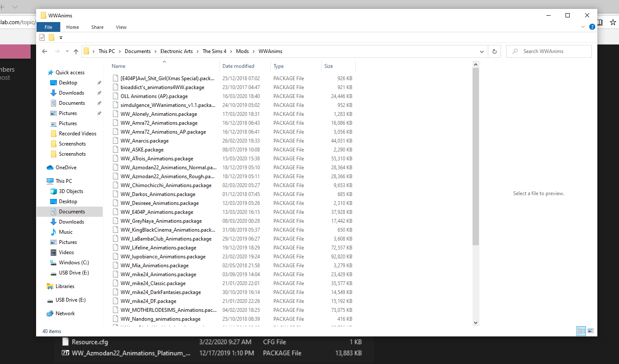Viewport: 619px width, 364px height.
Task: Expand the ribbon using the chevron
Action: [x=583, y=27]
